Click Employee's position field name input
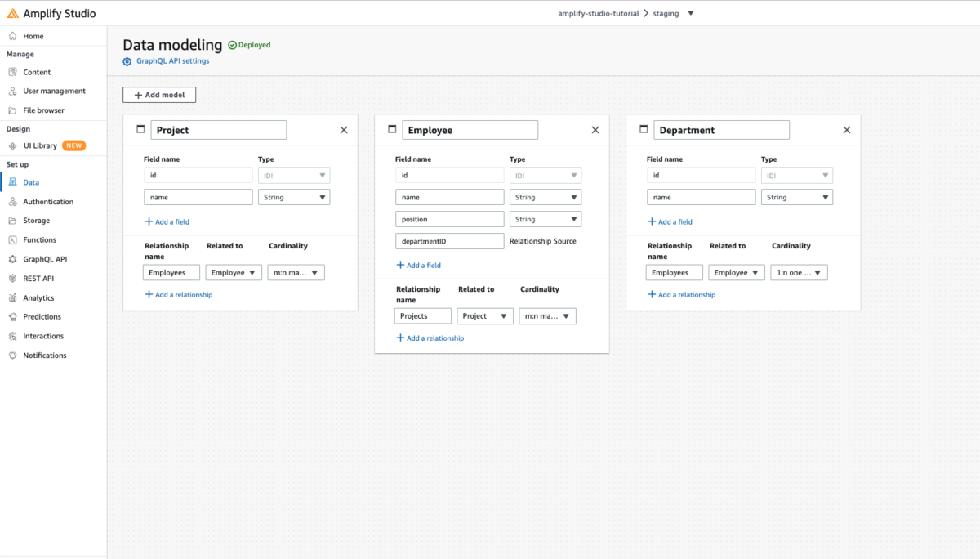This screenshot has width=980, height=559. point(450,219)
